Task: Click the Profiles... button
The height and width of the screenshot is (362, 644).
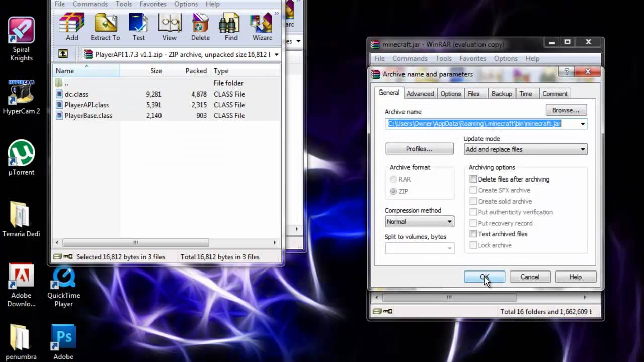Action: (x=419, y=149)
